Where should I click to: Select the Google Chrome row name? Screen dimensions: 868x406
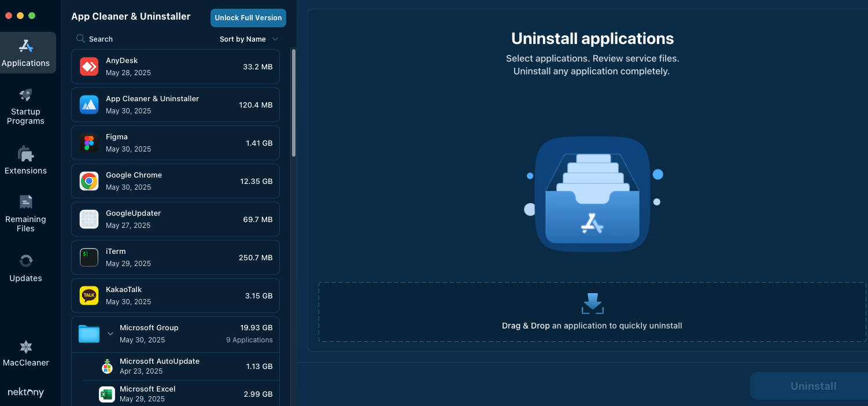click(x=134, y=175)
